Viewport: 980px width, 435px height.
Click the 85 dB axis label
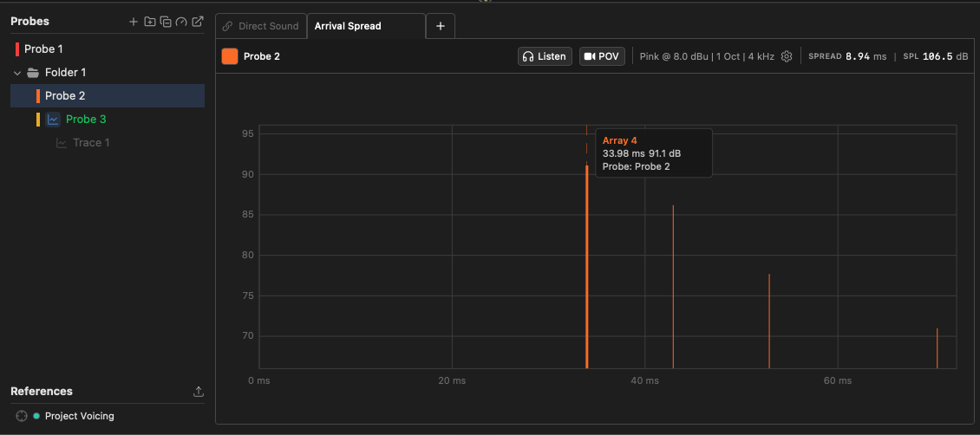248,215
